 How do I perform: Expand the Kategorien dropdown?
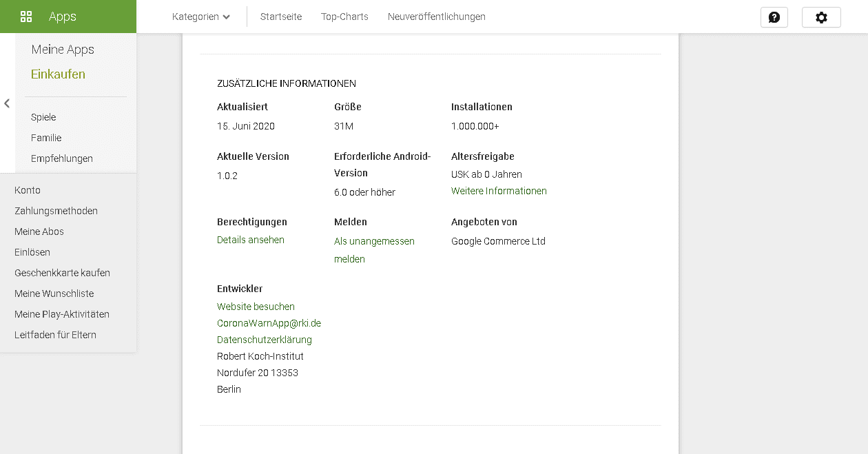[201, 17]
